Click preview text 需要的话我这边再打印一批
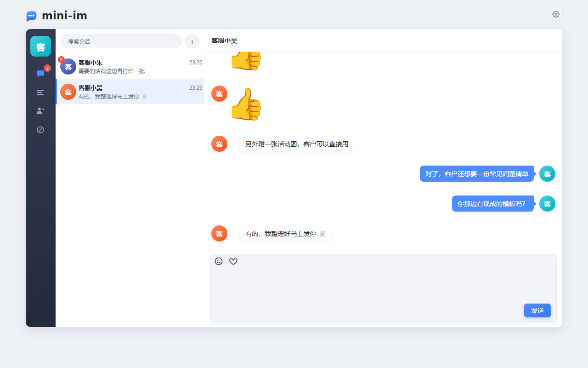The width and height of the screenshot is (588, 368). click(112, 71)
